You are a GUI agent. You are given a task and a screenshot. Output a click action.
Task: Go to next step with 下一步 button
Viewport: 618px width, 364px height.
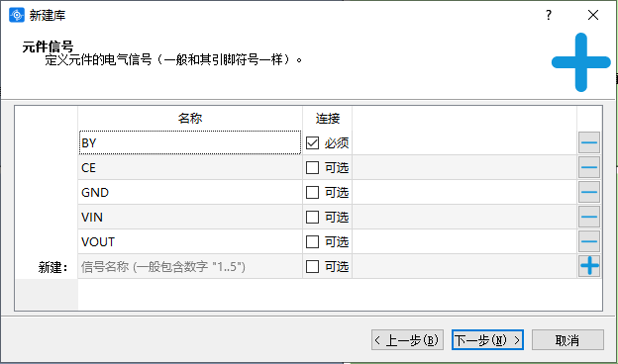pyautogui.click(x=487, y=340)
